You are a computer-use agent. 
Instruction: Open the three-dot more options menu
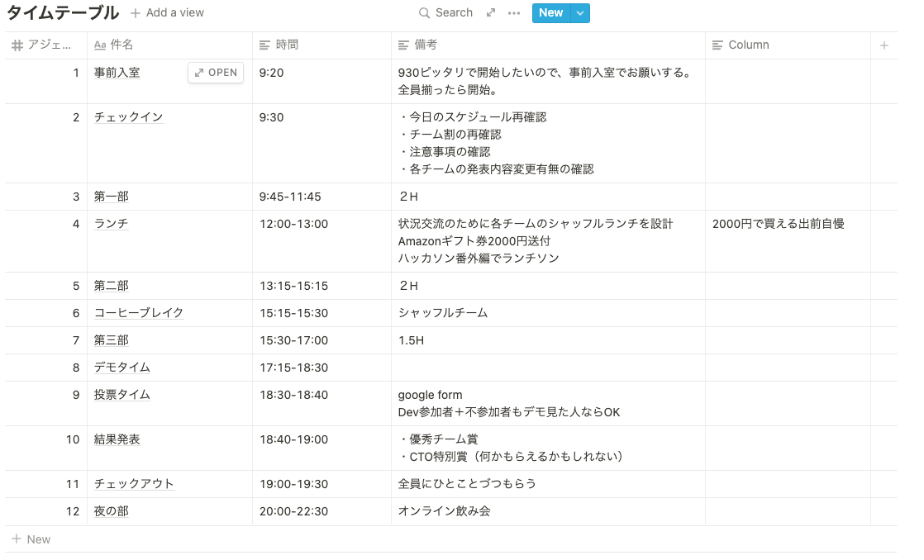tap(514, 13)
